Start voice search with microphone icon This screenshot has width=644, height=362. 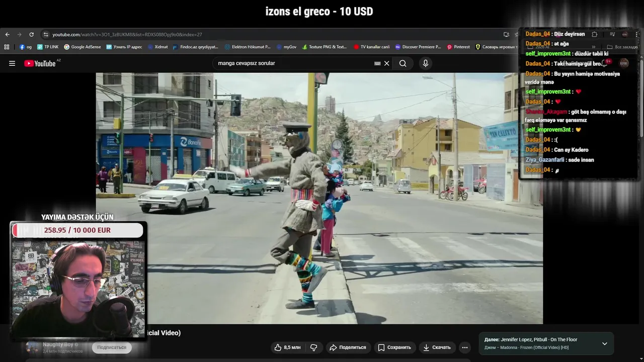pyautogui.click(x=426, y=63)
